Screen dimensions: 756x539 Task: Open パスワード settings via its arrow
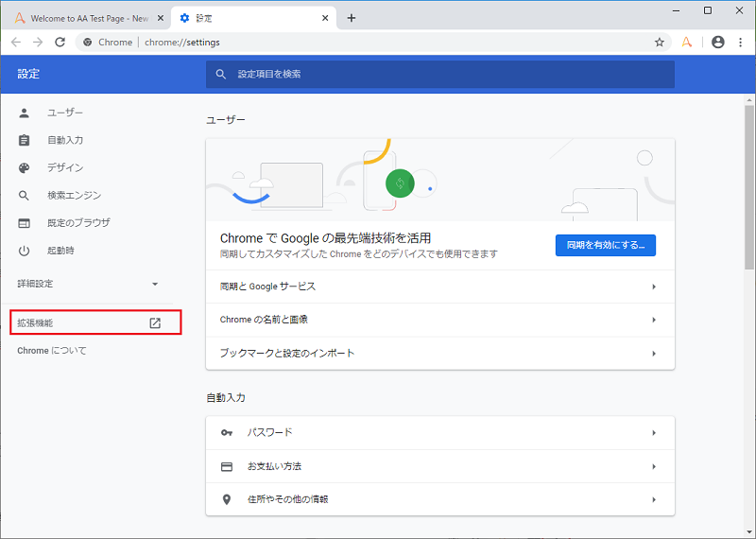click(x=654, y=433)
